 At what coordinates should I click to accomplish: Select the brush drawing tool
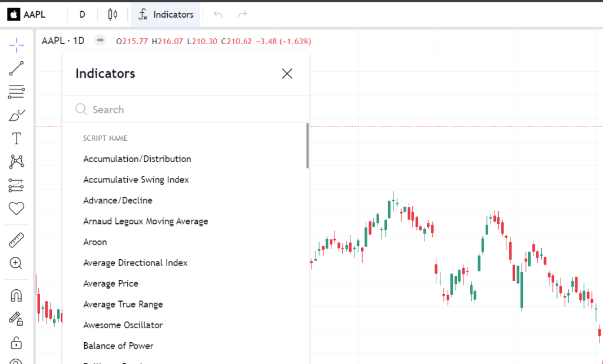(16, 115)
